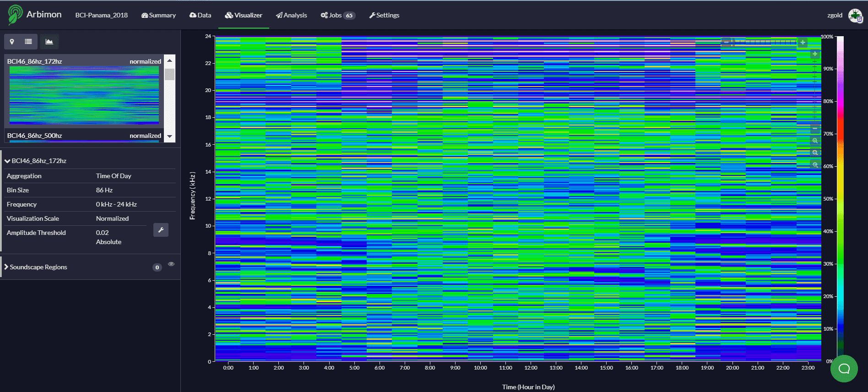This screenshot has width=868, height=392.
Task: Click the Time (Hour in Day) axis title
Action: (x=528, y=387)
